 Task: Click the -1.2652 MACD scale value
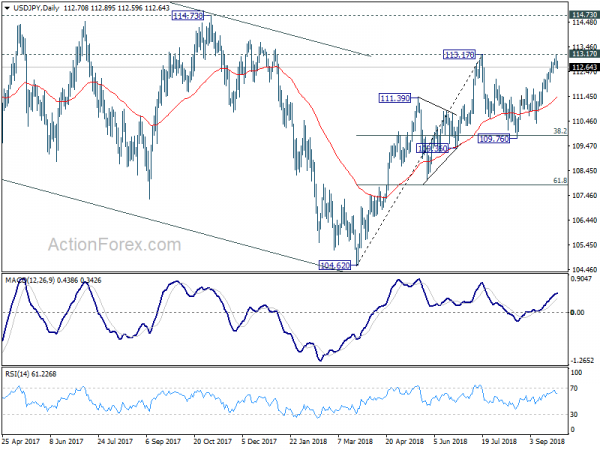point(582,361)
